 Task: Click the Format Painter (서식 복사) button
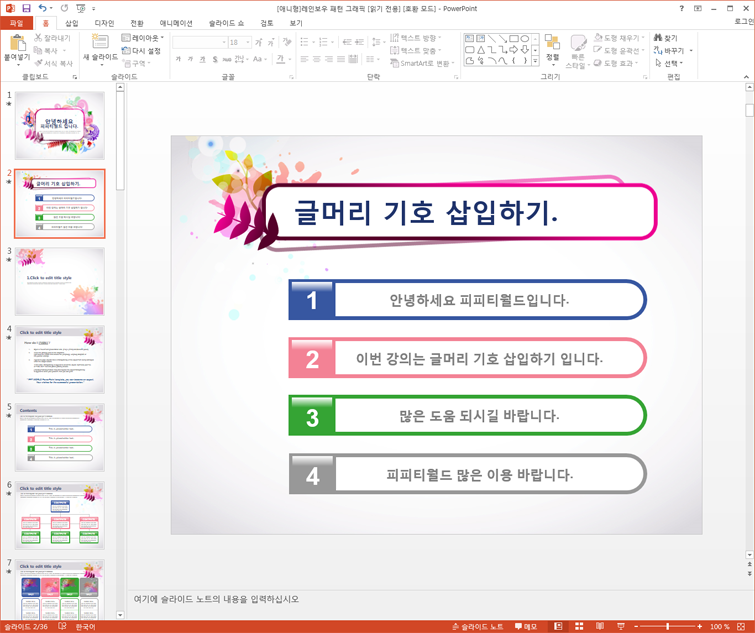coord(53,63)
